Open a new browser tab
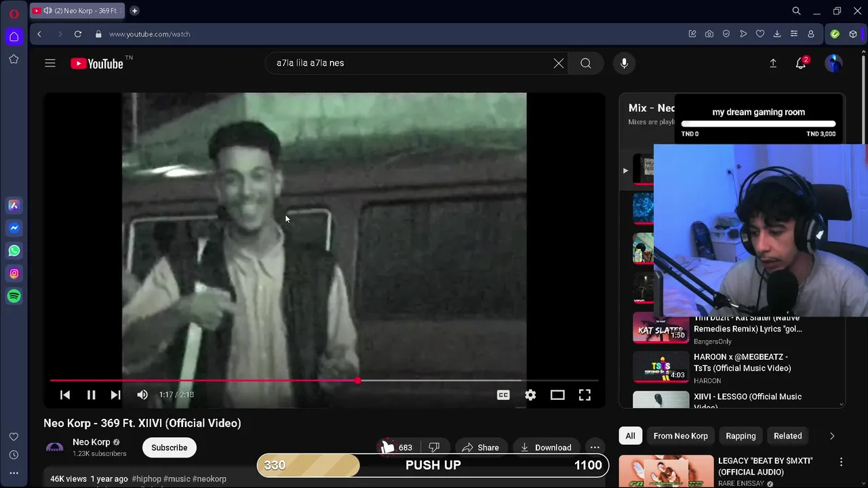868x488 pixels. pos(134,11)
